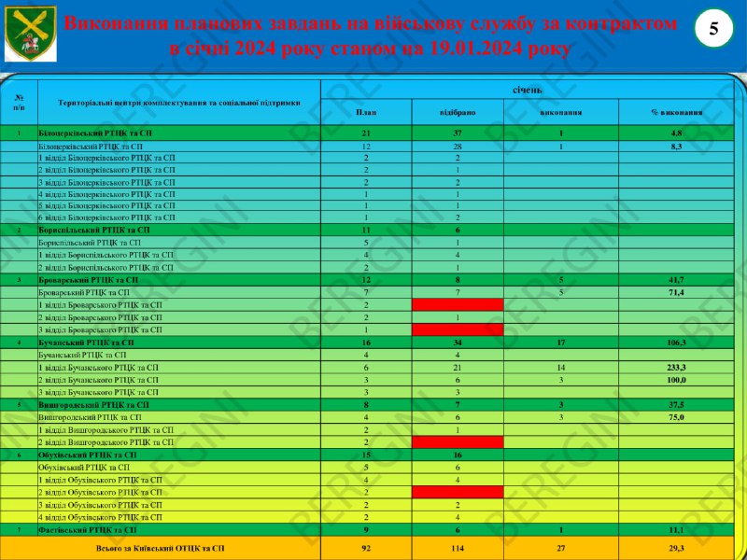Screen dimensions: 747x560
Task: Click the percentage value '4,8'
Action: point(676,133)
